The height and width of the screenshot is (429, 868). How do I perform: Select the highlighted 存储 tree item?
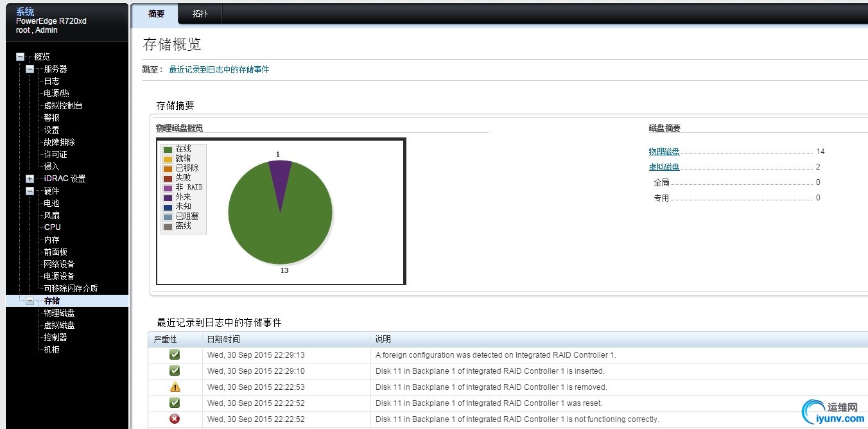click(51, 301)
